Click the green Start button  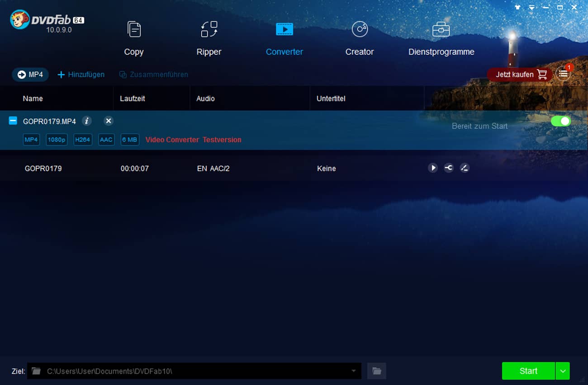pos(528,371)
